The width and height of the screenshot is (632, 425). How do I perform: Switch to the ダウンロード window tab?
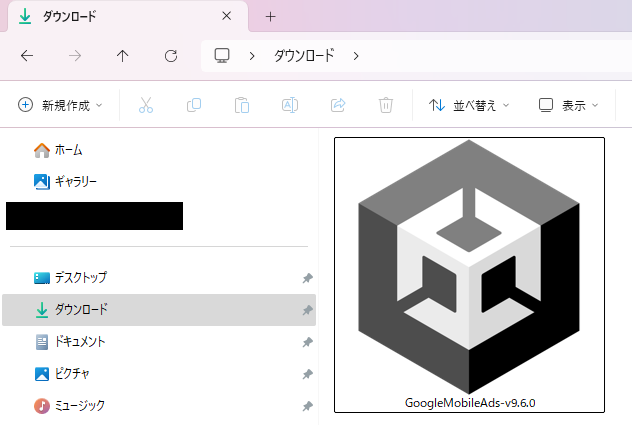[127, 17]
